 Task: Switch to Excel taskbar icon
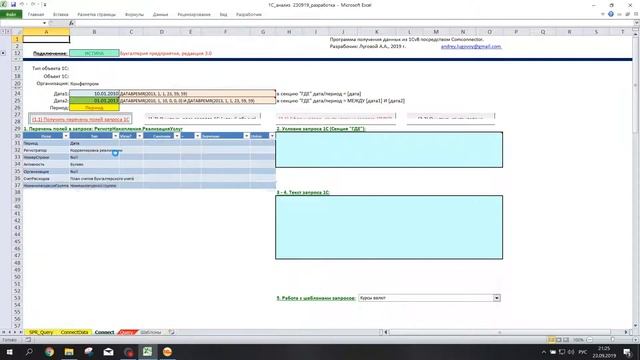(147, 352)
